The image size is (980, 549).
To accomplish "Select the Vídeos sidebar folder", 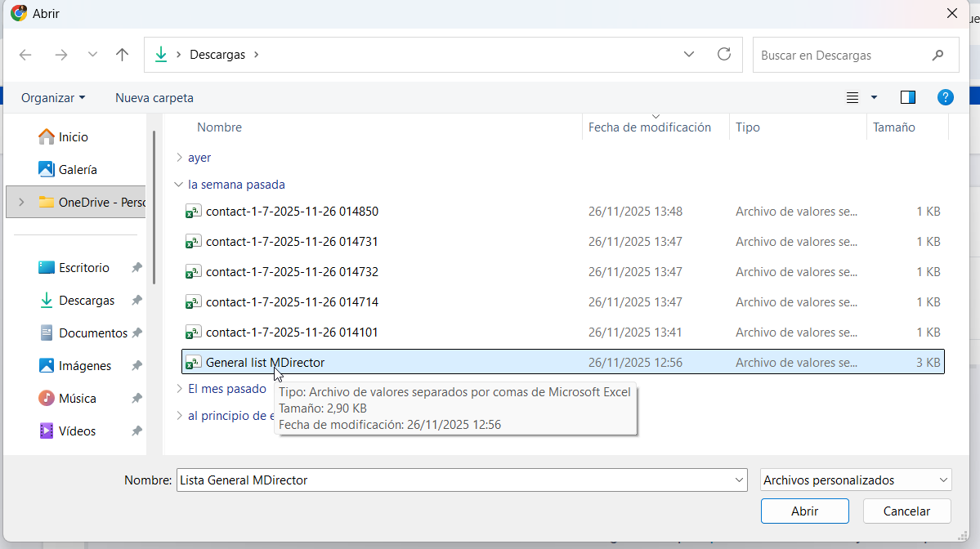I will point(77,431).
